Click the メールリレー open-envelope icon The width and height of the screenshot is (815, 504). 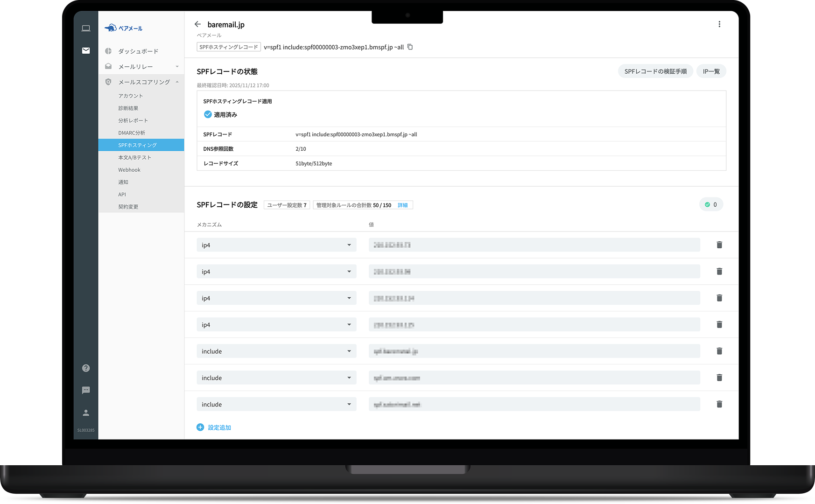(108, 66)
